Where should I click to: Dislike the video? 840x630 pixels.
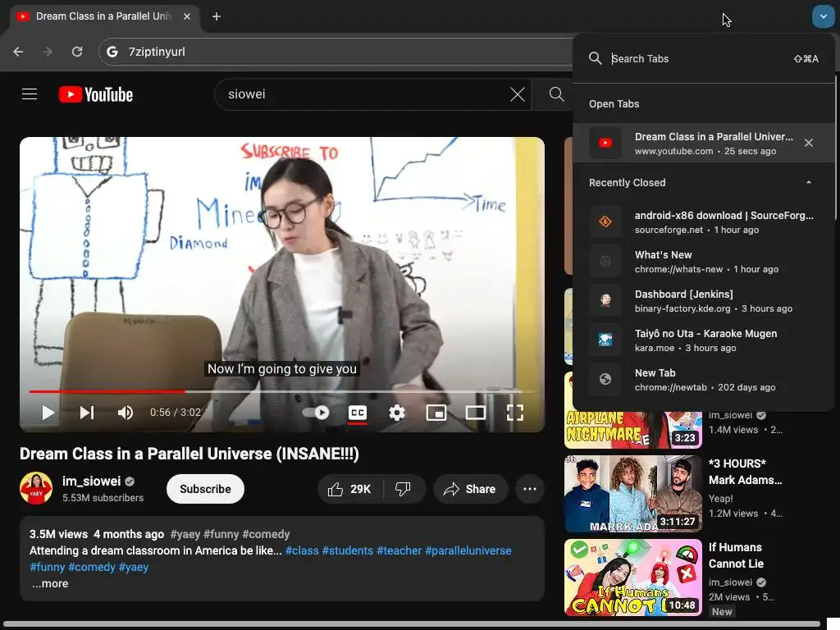pos(404,489)
